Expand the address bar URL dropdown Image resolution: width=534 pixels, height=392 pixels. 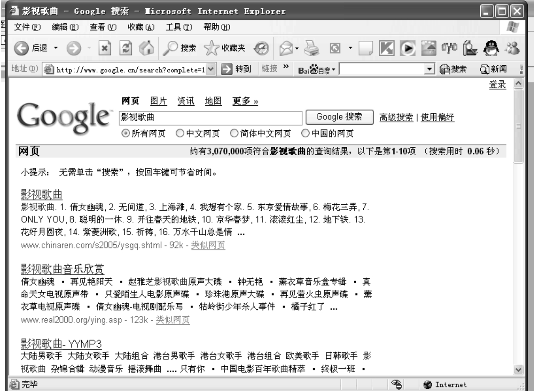210,69
